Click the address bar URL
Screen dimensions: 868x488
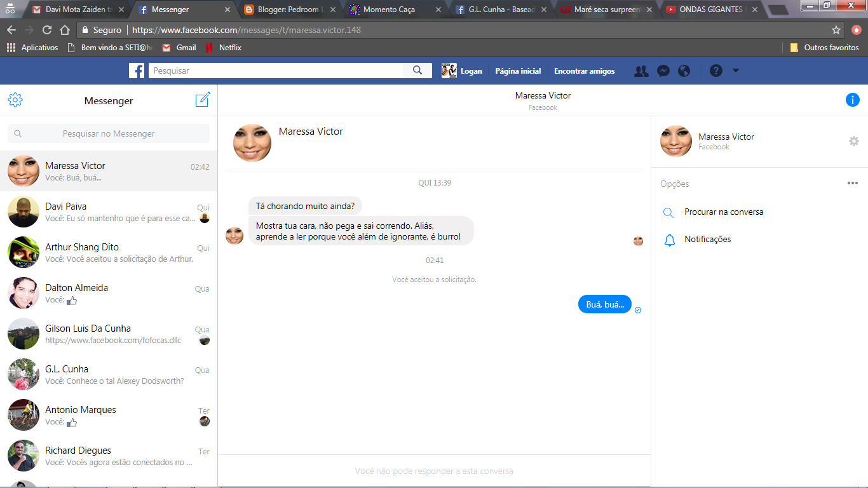click(247, 30)
